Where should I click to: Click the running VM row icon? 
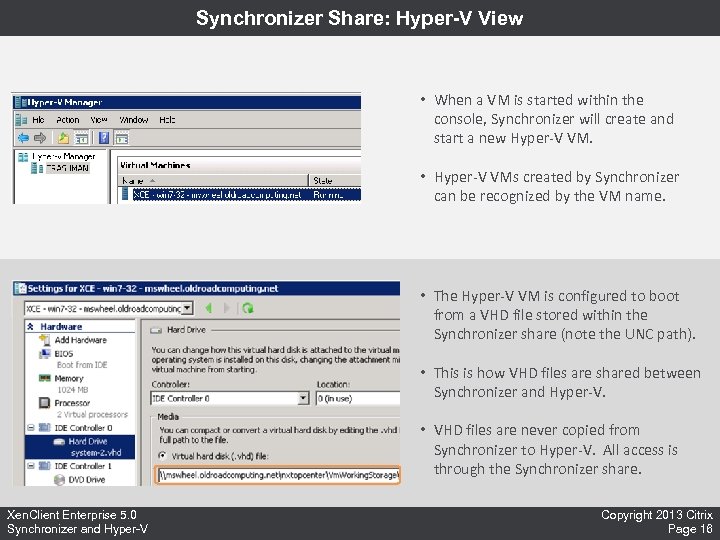click(125, 194)
